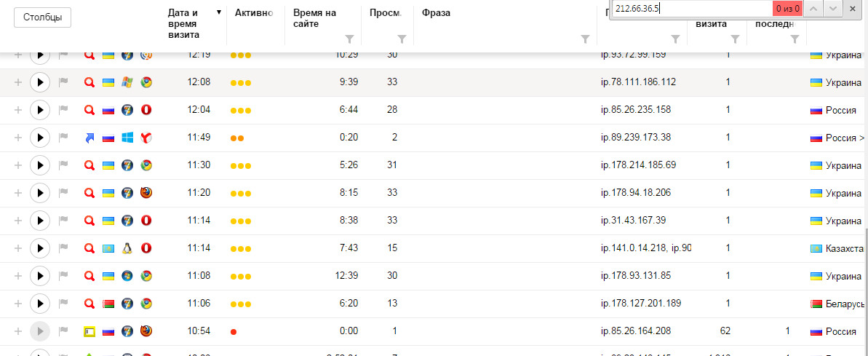Play the visit recorded at 12:08
Screen dimensions: 868x356
[40, 82]
